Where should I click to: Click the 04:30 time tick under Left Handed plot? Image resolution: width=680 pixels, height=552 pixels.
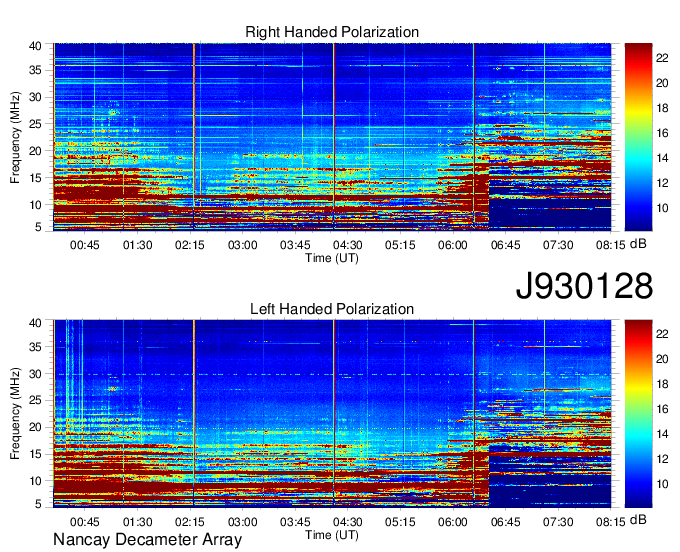347,522
